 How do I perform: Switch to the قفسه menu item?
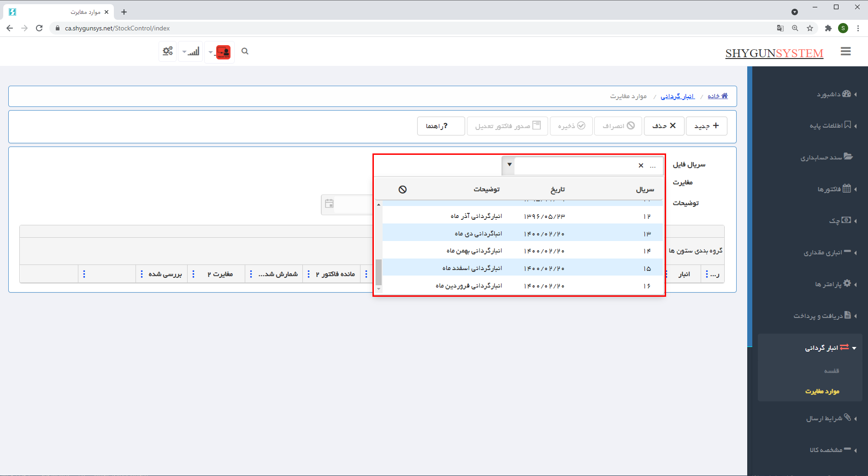pyautogui.click(x=833, y=370)
